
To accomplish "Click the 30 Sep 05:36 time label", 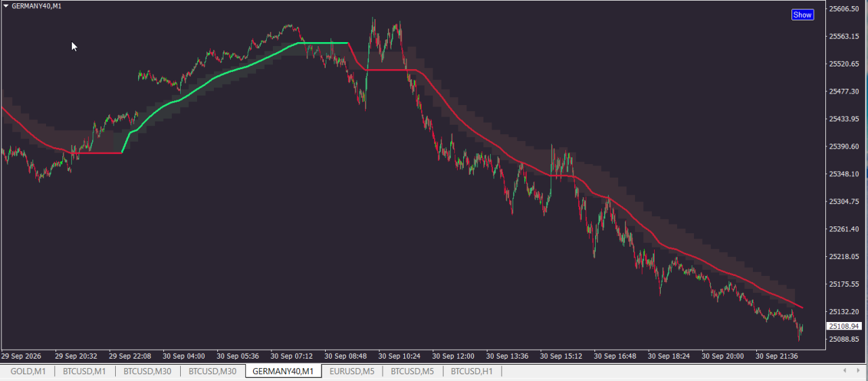I will (x=238, y=356).
